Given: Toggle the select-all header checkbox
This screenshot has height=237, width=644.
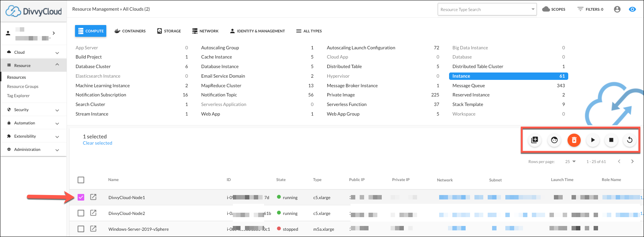Looking at the screenshot, I should tap(81, 180).
